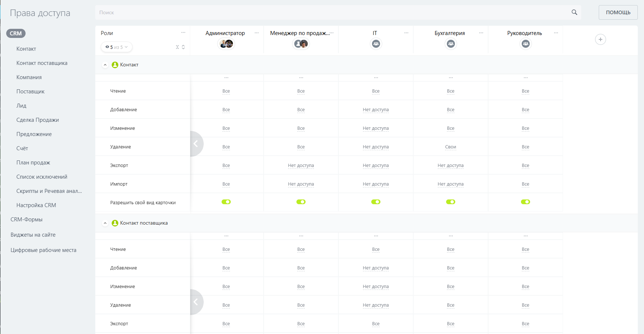Open Компания item in sidebar

[29, 77]
